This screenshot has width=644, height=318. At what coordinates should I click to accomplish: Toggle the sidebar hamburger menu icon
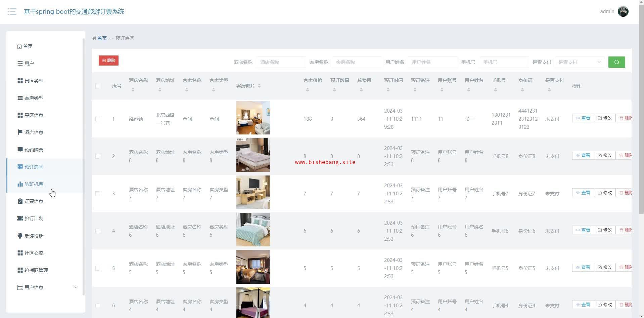click(12, 11)
